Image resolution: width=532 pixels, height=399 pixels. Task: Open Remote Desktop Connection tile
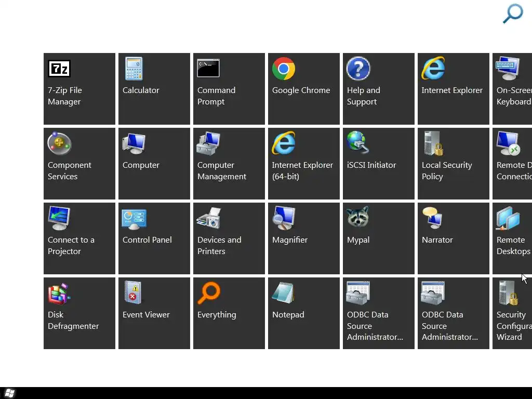click(512, 164)
